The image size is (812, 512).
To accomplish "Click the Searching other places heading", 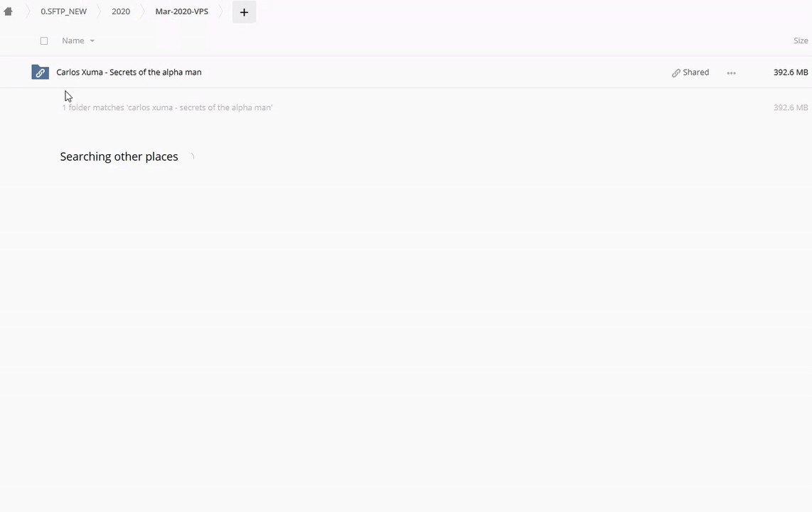I will pyautogui.click(x=119, y=156).
